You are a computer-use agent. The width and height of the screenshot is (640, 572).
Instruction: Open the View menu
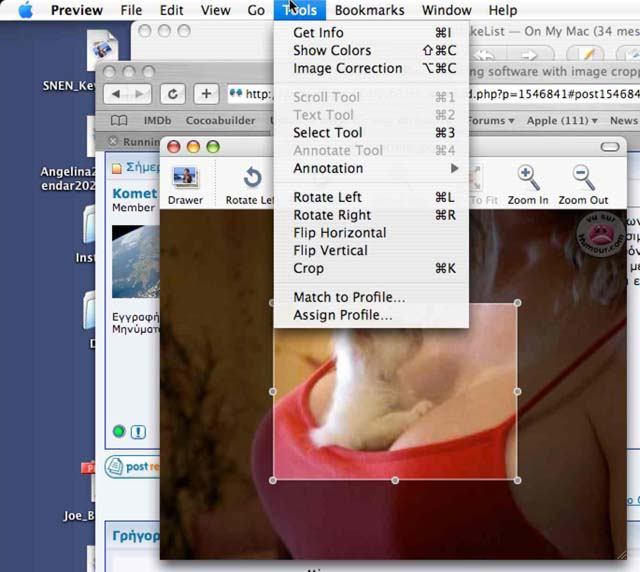216,10
